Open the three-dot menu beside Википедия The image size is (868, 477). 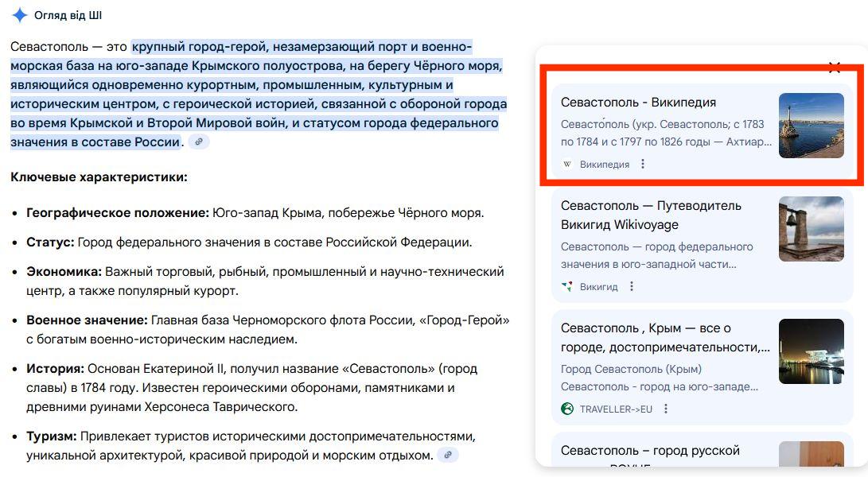[643, 165]
